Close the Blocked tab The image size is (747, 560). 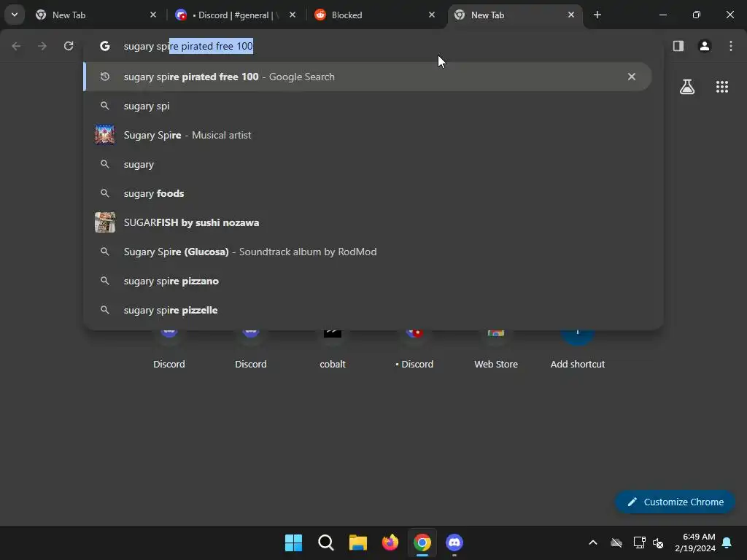point(432,15)
